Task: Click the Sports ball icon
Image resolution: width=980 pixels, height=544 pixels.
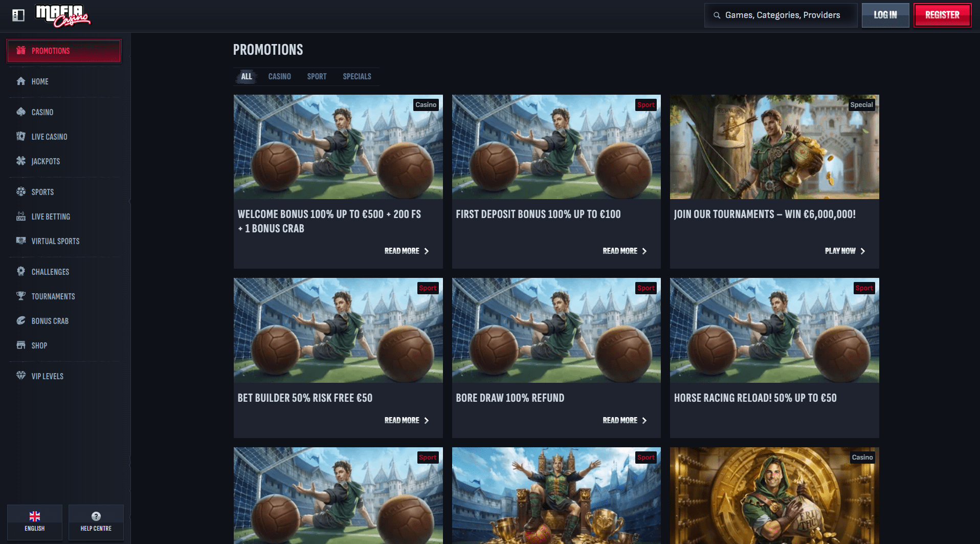Action: 21,191
